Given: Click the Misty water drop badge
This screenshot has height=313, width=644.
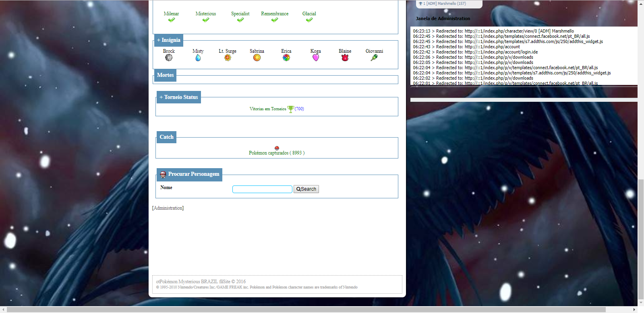Looking at the screenshot, I should coord(198,58).
